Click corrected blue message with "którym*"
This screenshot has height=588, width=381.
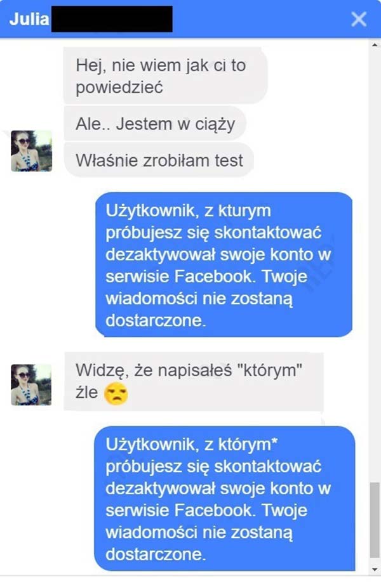click(224, 499)
